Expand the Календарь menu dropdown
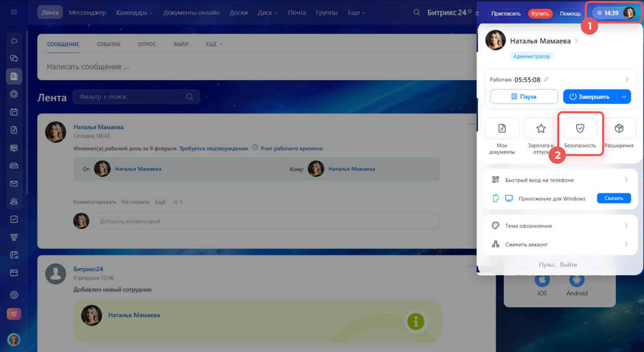Image resolution: width=644 pixels, height=352 pixels. pyautogui.click(x=134, y=13)
